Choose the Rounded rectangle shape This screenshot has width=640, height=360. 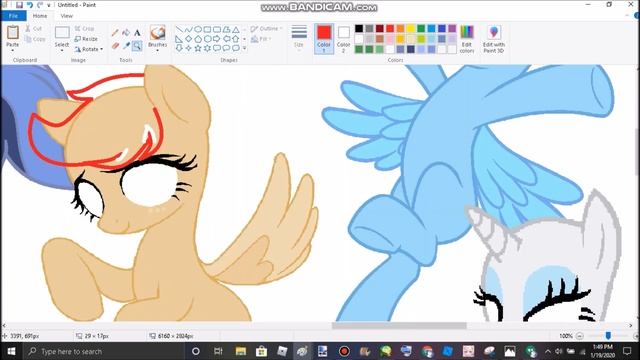coord(217,30)
